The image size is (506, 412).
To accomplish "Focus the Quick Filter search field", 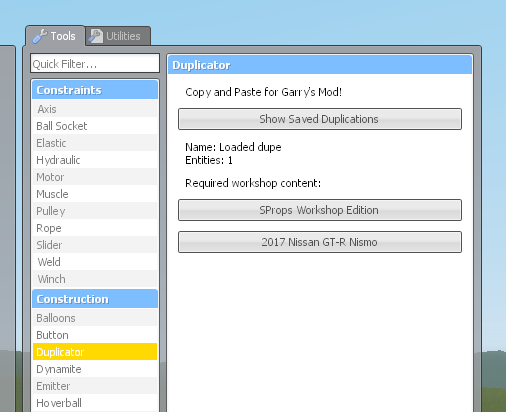I will click(95, 63).
